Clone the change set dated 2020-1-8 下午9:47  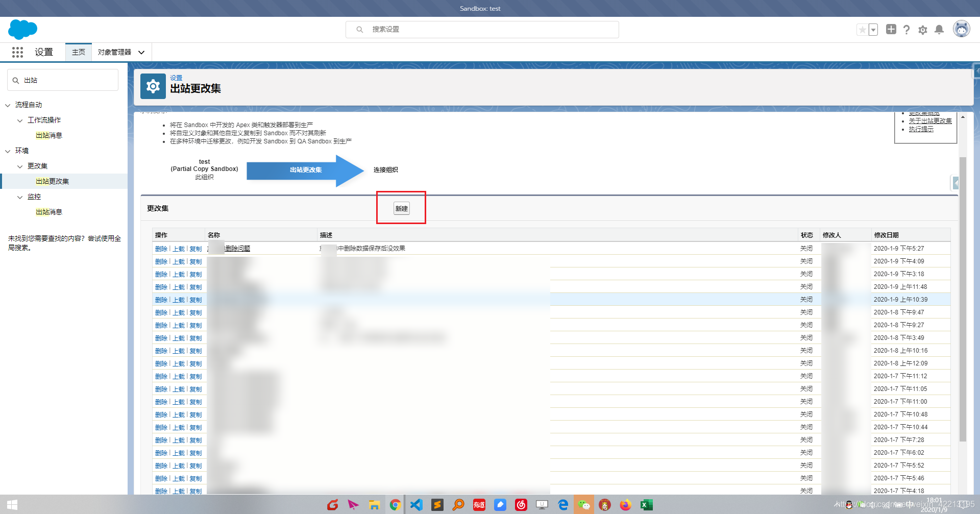195,312
